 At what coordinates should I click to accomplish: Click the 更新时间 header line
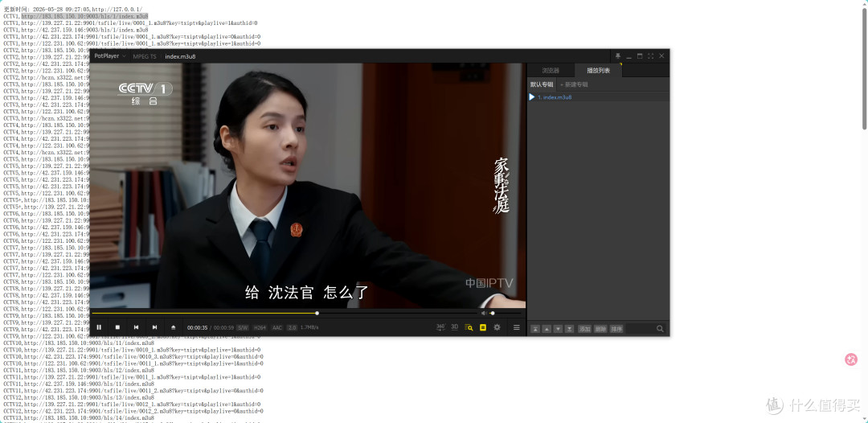72,10
